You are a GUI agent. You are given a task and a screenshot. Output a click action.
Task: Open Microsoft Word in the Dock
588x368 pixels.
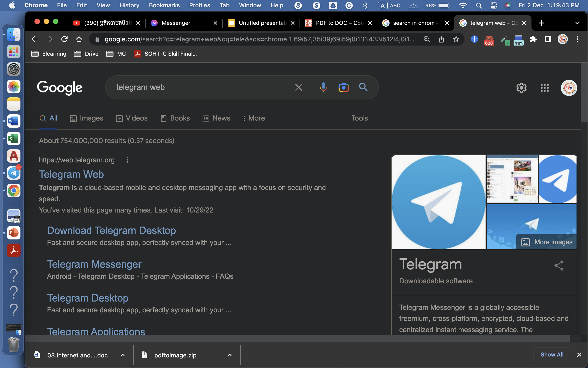coord(14,121)
